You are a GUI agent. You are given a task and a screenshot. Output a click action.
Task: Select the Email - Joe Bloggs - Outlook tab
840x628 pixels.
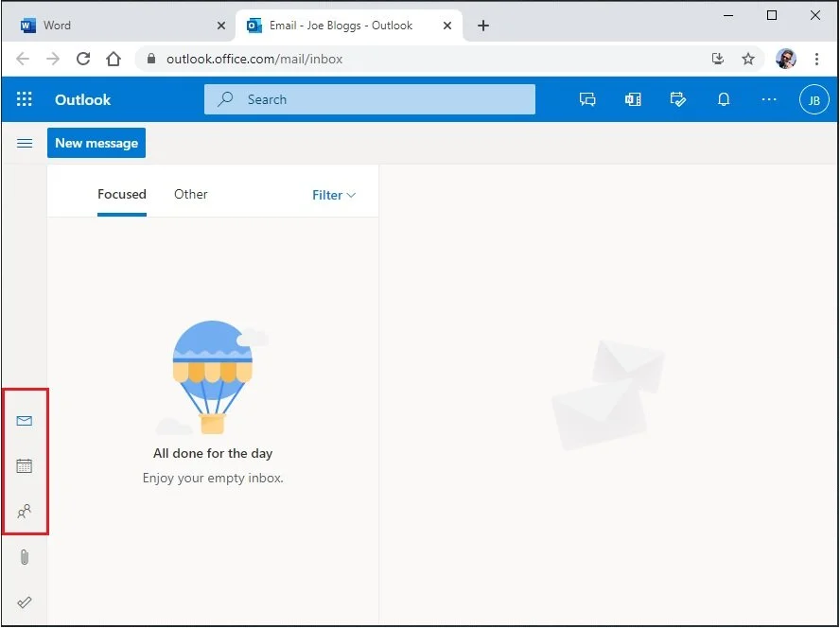pyautogui.click(x=348, y=26)
